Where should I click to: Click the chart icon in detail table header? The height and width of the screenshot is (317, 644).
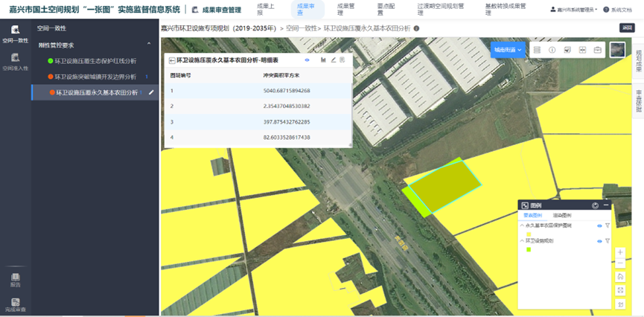pyautogui.click(x=323, y=60)
